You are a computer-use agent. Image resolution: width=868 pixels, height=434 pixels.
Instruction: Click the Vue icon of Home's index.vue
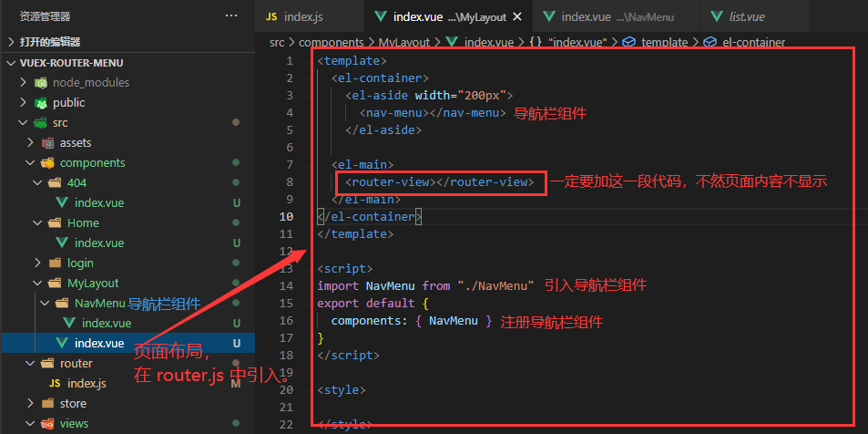pyautogui.click(x=63, y=243)
